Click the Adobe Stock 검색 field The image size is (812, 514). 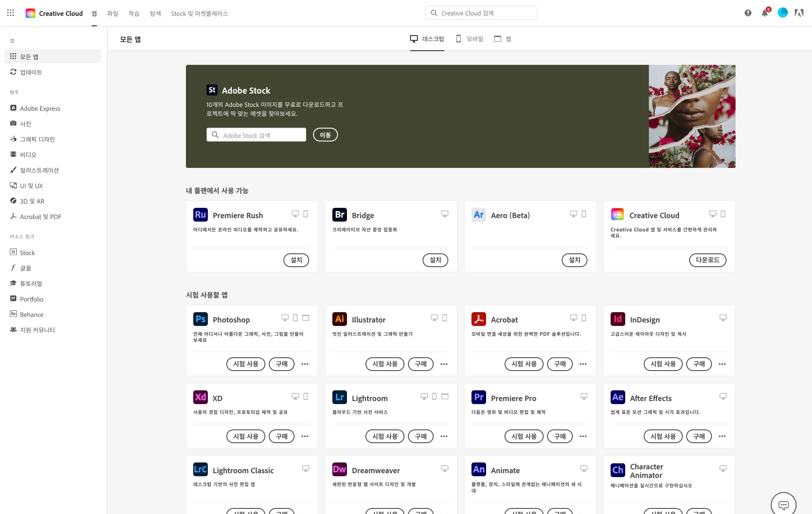(x=256, y=135)
